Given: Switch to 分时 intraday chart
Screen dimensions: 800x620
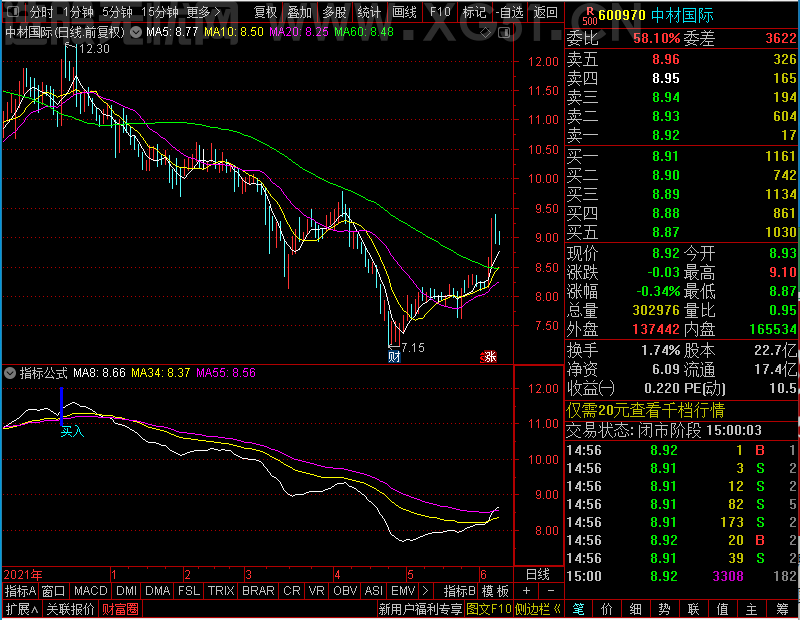Looking at the screenshot, I should 41,12.
